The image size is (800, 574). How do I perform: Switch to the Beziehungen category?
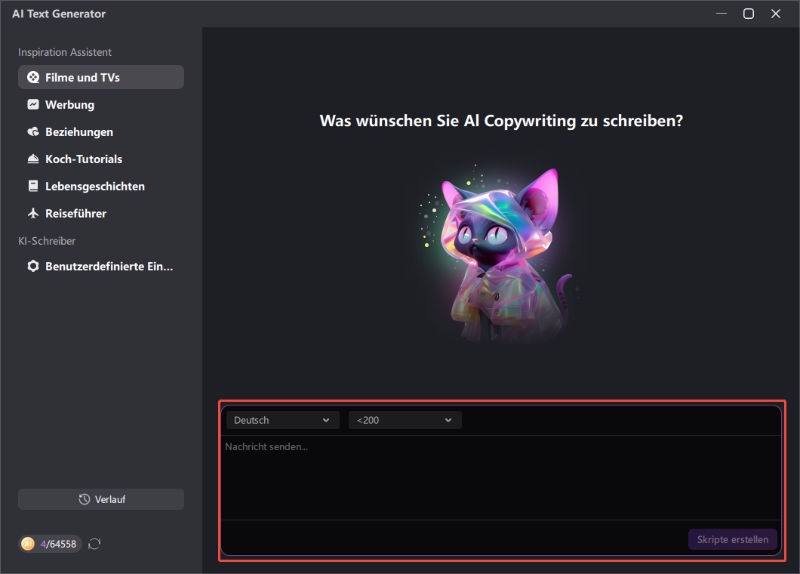click(101, 132)
